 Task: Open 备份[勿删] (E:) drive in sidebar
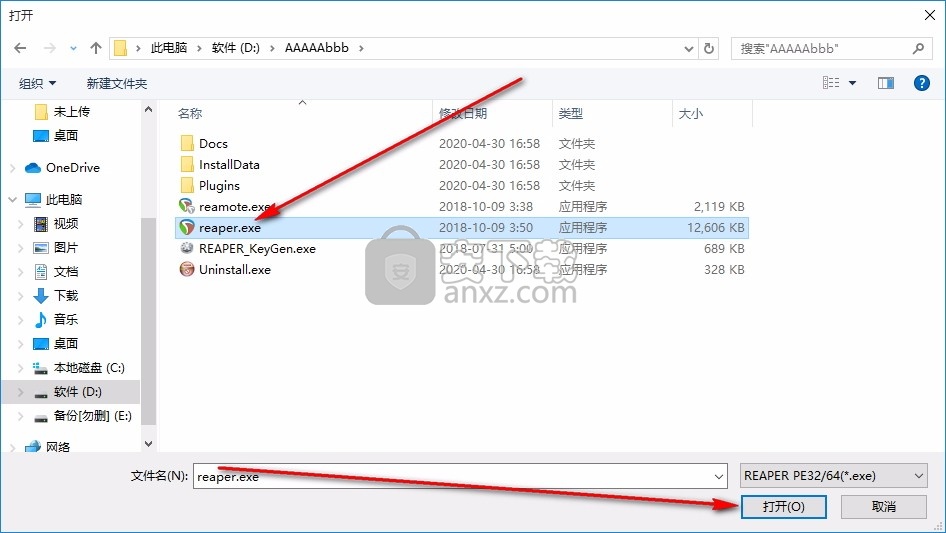point(92,416)
